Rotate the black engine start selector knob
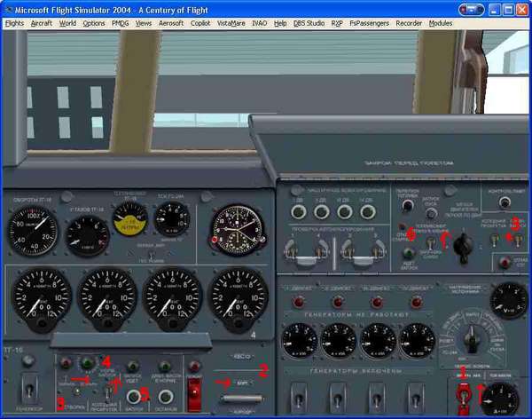Screen dimensions: 532x419 click(x=463, y=247)
